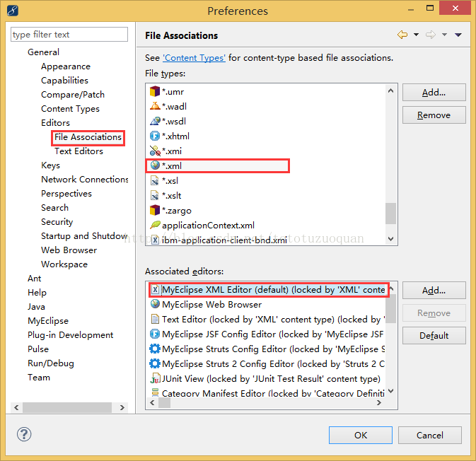Click Add... beside the File types list
Screen dimensions: 476x461
pyautogui.click(x=434, y=92)
